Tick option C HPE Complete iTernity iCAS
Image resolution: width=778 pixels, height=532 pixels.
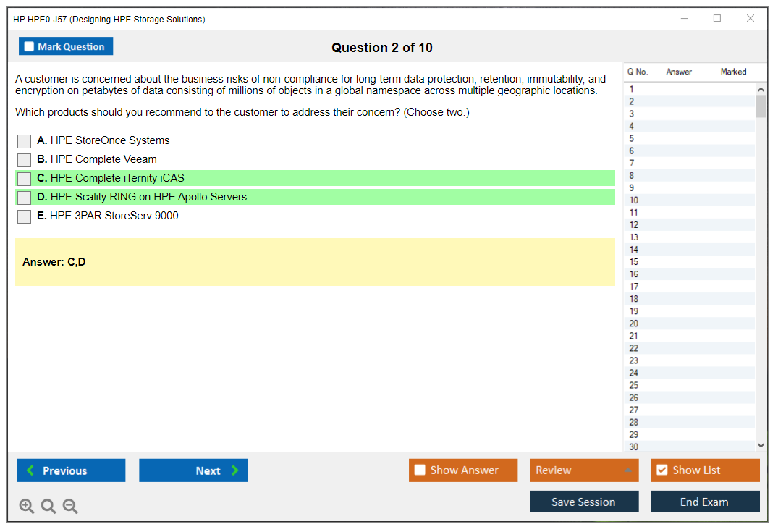24,179
